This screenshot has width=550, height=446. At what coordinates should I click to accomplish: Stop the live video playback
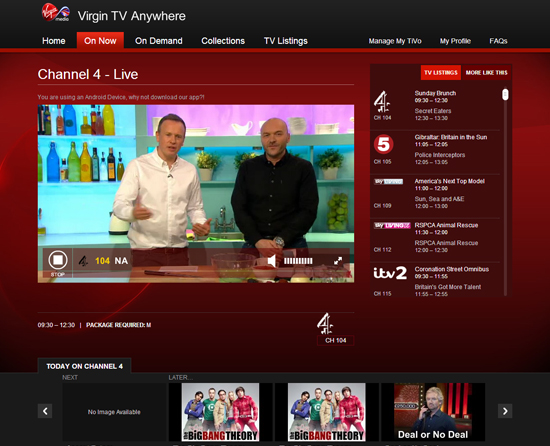pos(58,260)
